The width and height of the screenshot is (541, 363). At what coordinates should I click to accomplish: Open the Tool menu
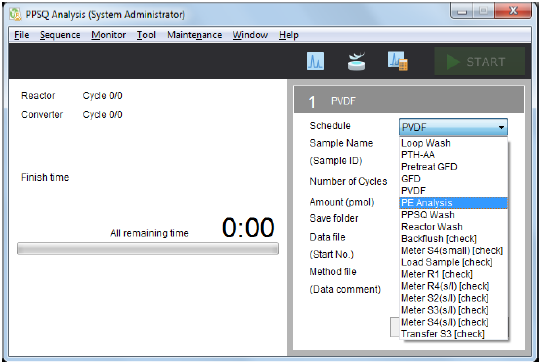pos(146,35)
